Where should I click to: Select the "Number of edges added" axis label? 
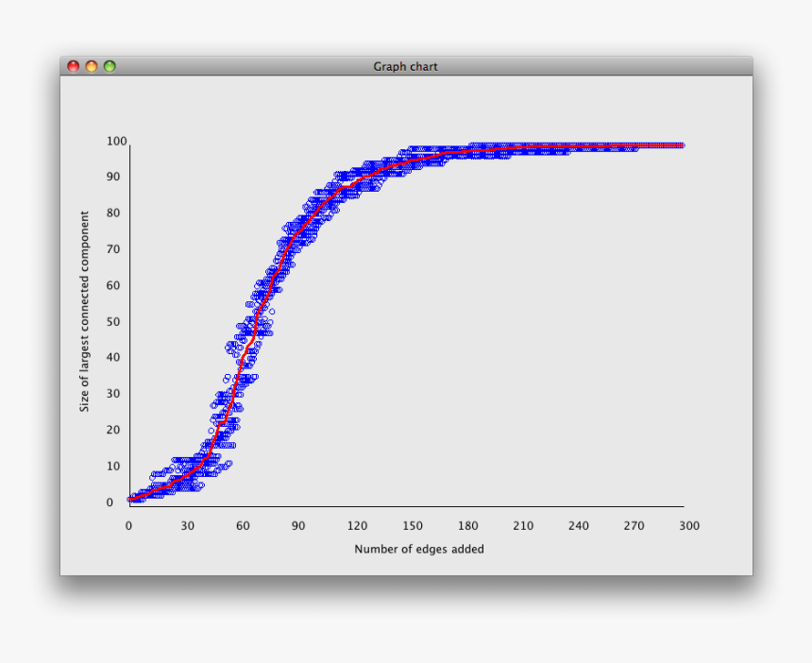click(419, 549)
